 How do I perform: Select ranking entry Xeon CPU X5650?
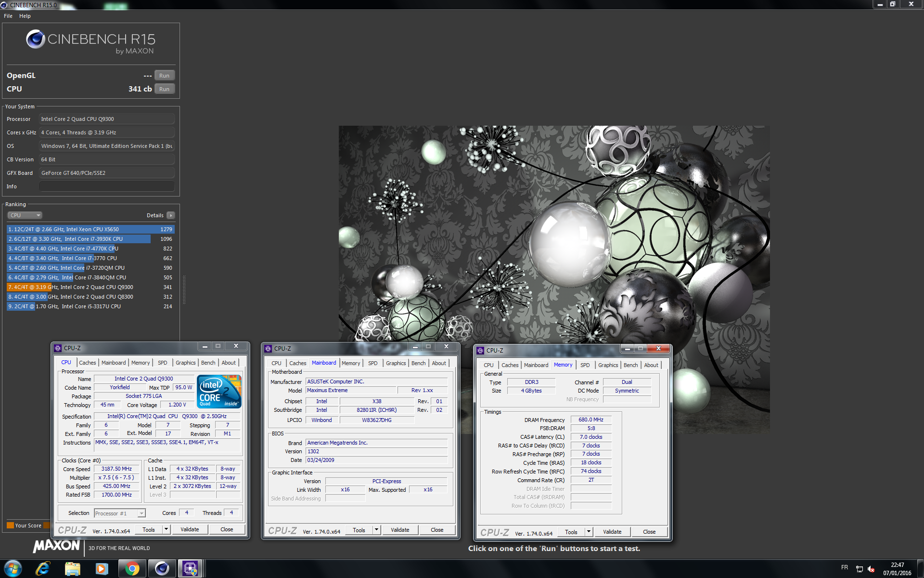click(x=90, y=229)
